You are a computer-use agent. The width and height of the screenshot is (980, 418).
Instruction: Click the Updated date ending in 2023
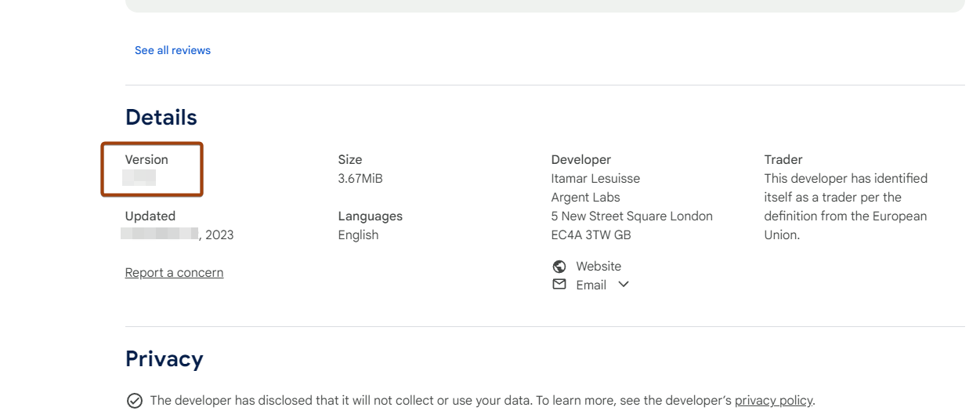179,235
